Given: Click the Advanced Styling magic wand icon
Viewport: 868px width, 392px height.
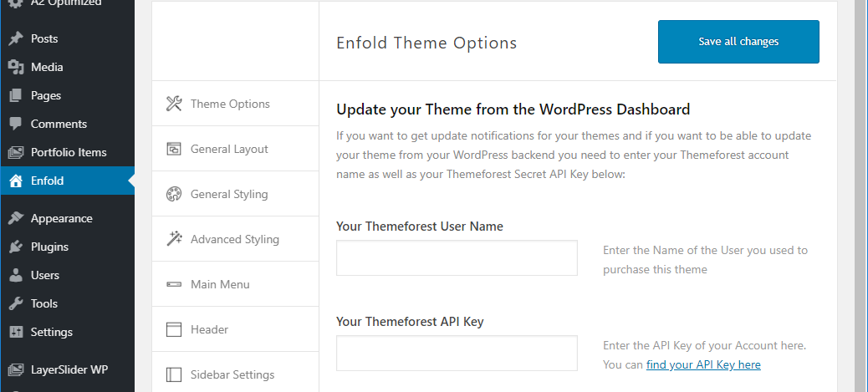Looking at the screenshot, I should pos(174,239).
